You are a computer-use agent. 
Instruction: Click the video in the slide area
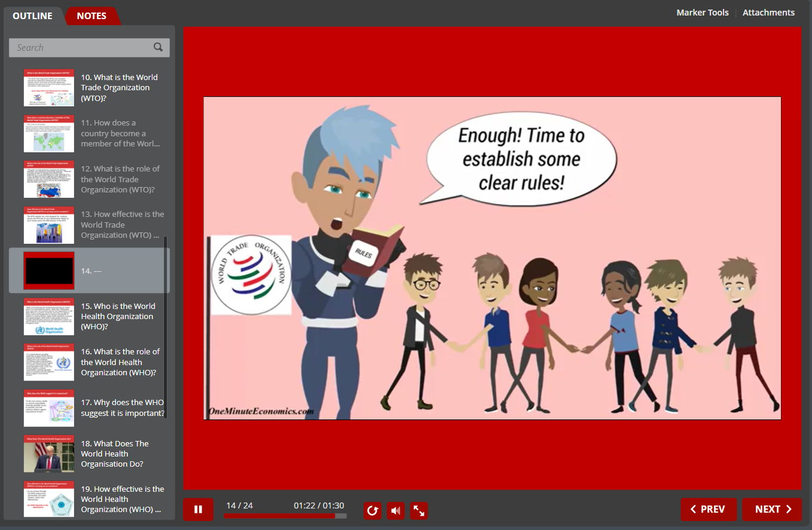click(x=492, y=258)
